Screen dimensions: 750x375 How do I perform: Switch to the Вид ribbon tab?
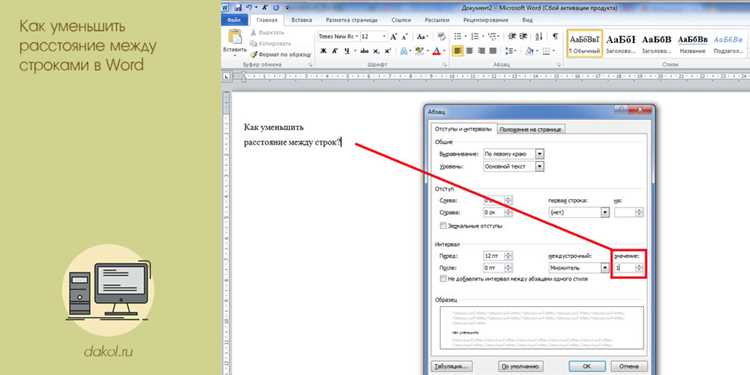527,20
